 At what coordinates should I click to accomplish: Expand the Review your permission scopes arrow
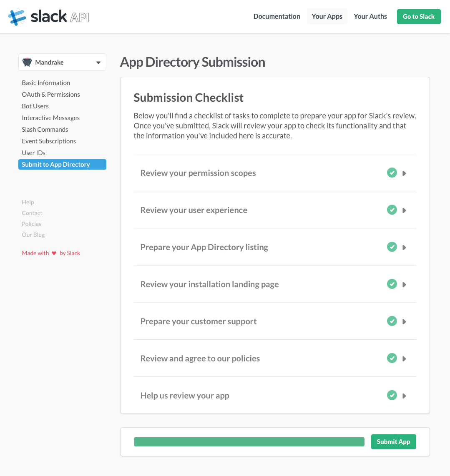click(x=404, y=173)
